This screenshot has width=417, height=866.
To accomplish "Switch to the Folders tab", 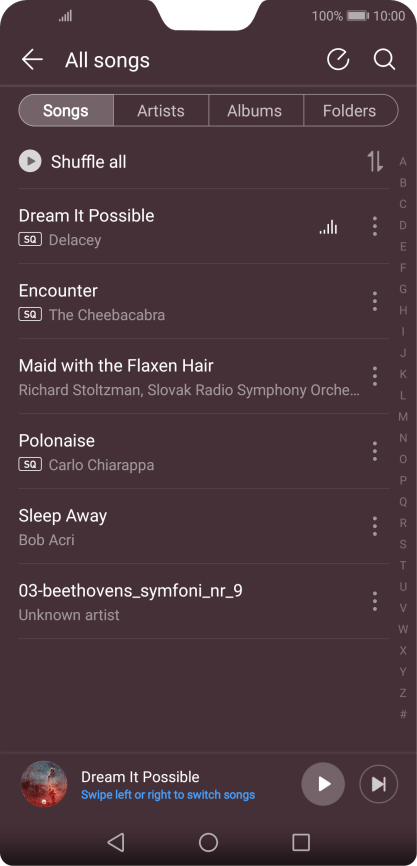I will [350, 110].
